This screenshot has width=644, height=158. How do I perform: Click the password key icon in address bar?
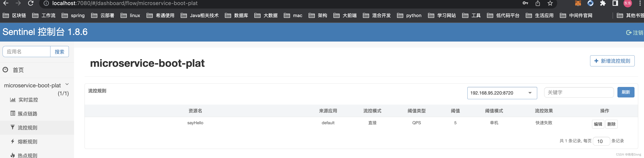point(525,3)
